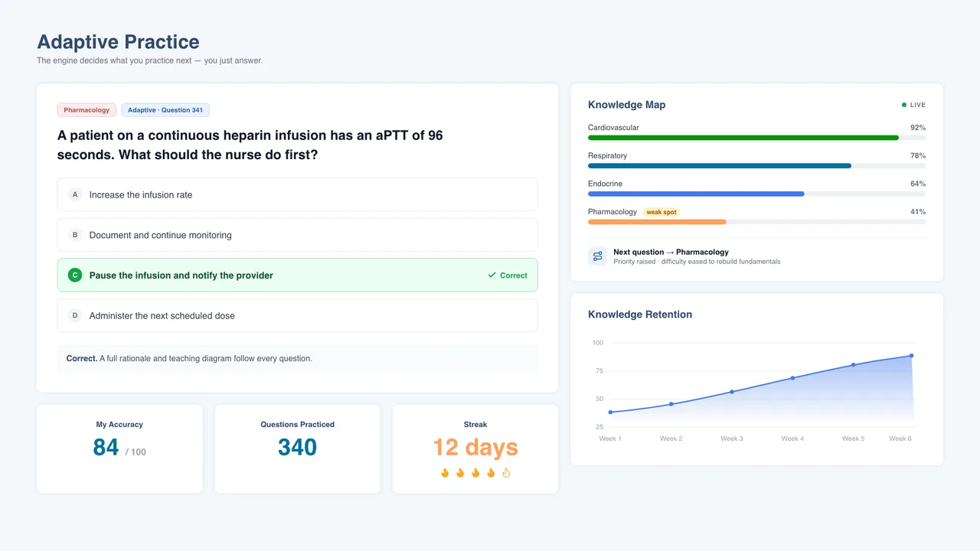Click the Cardiovascular progress bar
Viewport: 980px width, 551px height.
[x=756, y=138]
